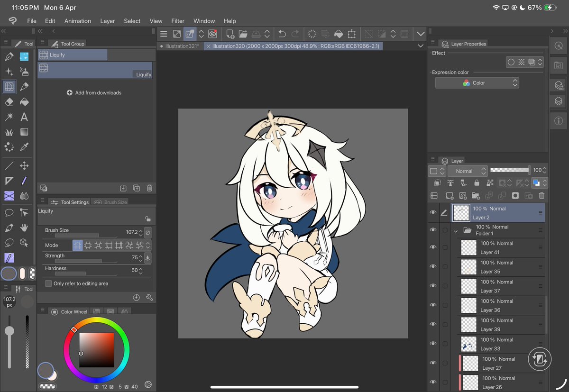The width and height of the screenshot is (569, 392).
Task: Open the Layer 2 row menu handle
Action: [x=540, y=213]
